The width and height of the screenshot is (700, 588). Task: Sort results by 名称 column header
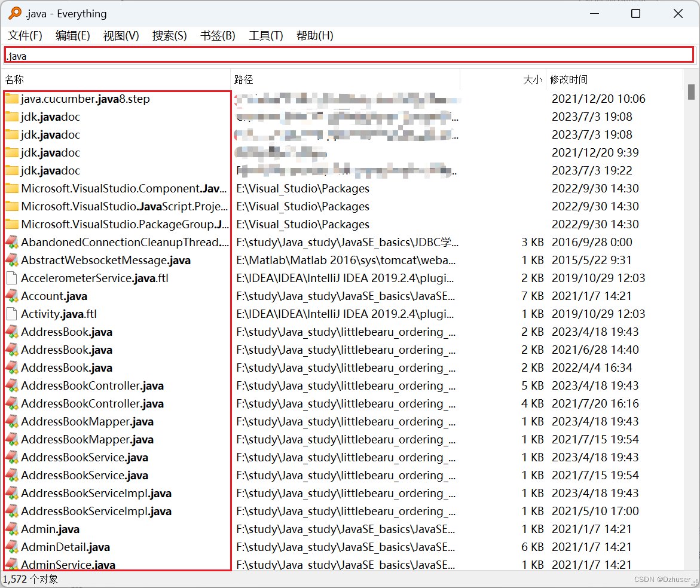pyautogui.click(x=116, y=79)
